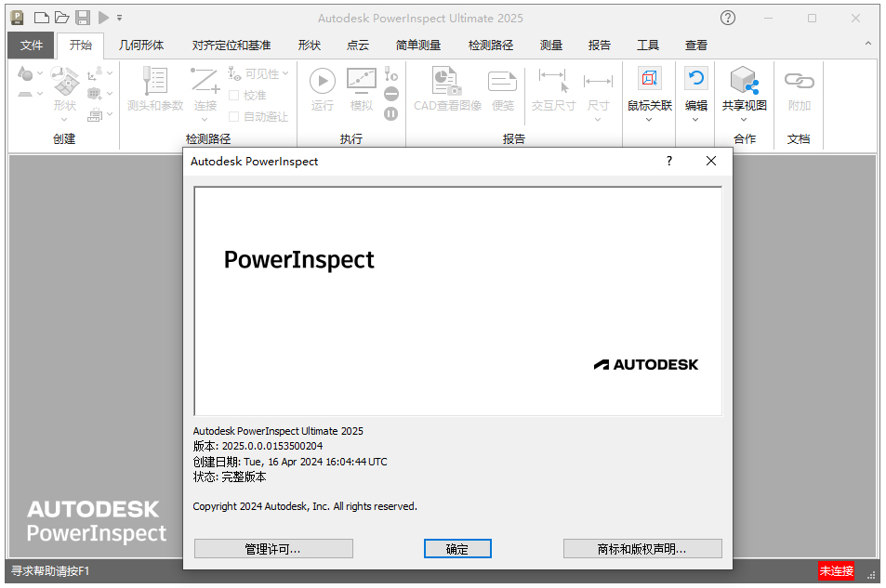Expand the 尺寸 dropdown chevron
Screen dimensions: 886x588
[598, 119]
